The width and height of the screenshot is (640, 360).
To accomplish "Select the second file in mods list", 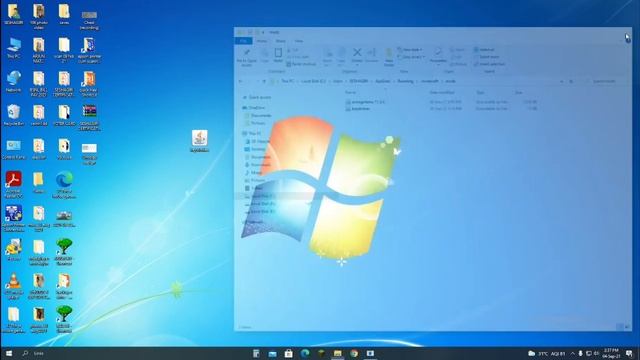I will click(x=358, y=109).
